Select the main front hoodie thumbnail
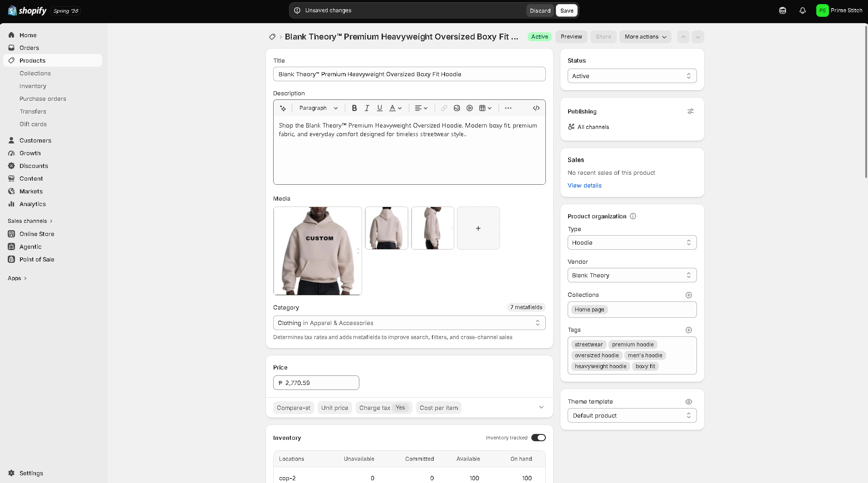Image resolution: width=868 pixels, height=483 pixels. [x=318, y=251]
